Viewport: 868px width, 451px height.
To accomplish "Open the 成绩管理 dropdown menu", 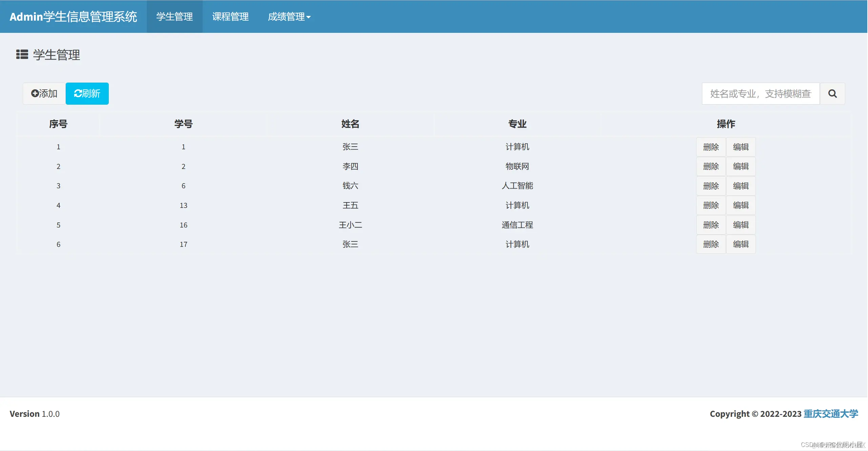I will (x=289, y=17).
